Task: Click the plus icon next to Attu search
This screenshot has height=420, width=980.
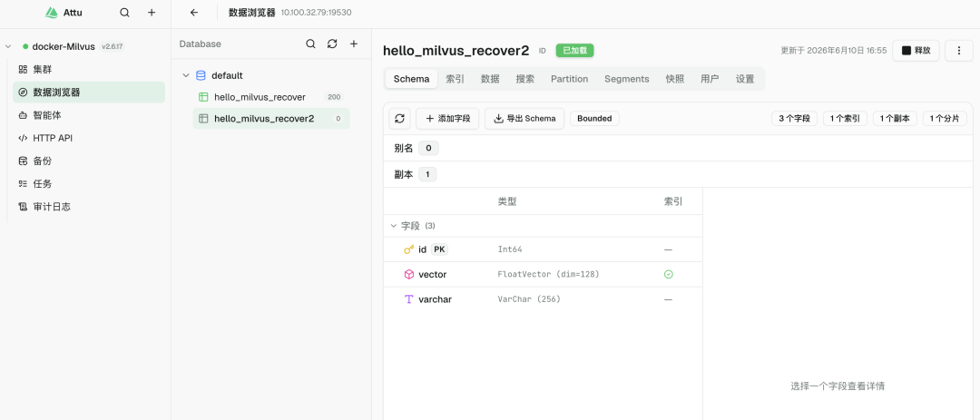Action: click(x=152, y=13)
